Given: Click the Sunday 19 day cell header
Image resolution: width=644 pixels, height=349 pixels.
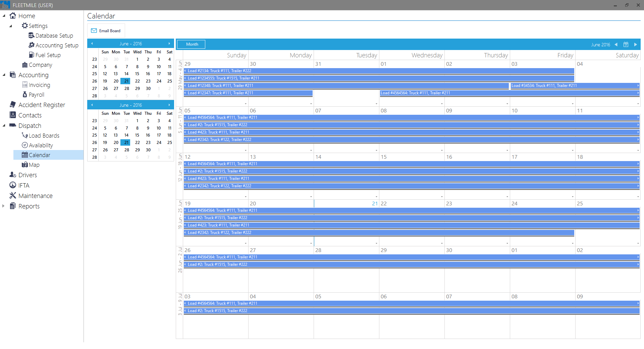Looking at the screenshot, I should click(215, 203).
